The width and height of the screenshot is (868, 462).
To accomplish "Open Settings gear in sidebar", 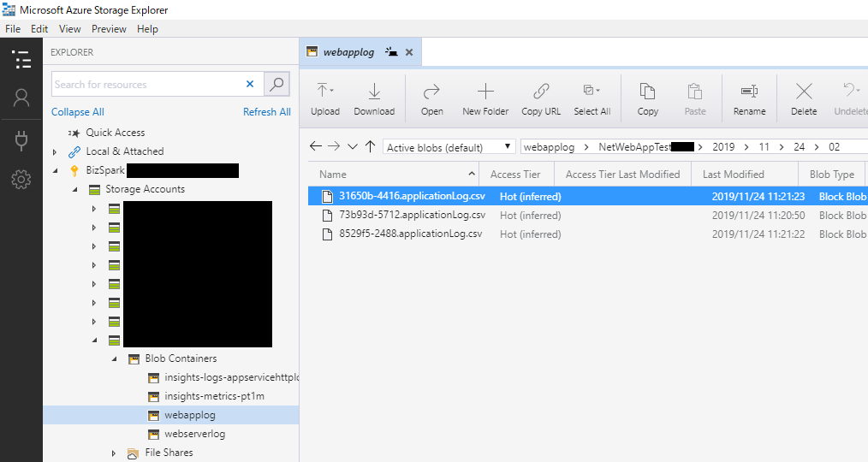I will (x=21, y=180).
